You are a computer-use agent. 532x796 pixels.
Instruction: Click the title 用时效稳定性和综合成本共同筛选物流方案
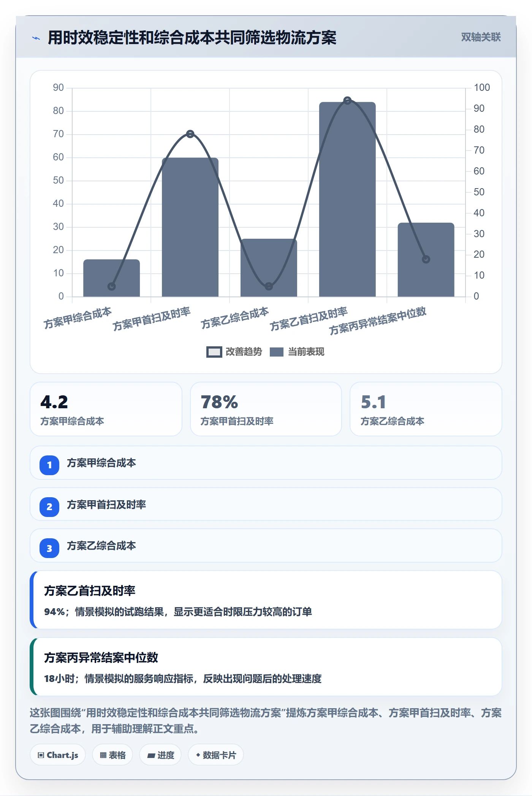click(x=192, y=38)
